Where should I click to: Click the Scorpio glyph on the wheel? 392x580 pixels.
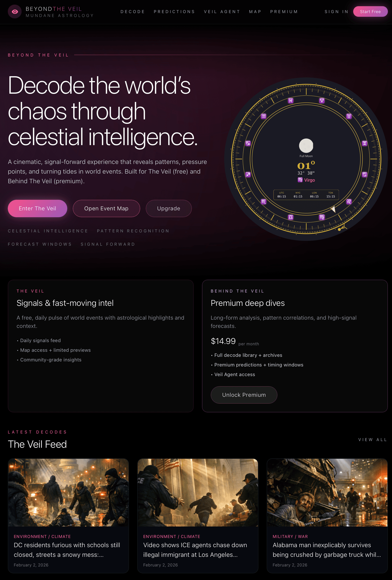point(263,202)
